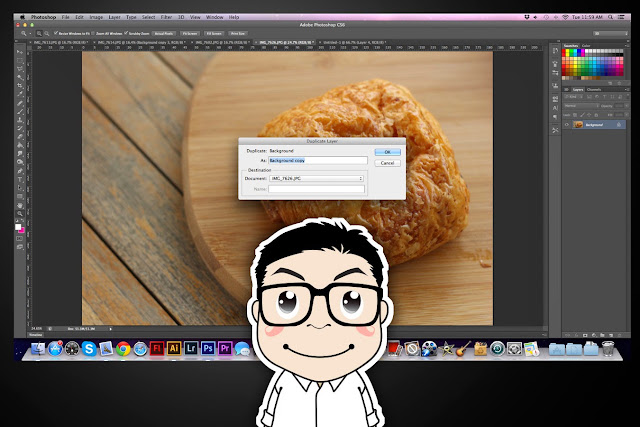Screen dimensions: 640x427
Task: Toggle Quick Mask mode
Action: pyautogui.click(x=20, y=238)
